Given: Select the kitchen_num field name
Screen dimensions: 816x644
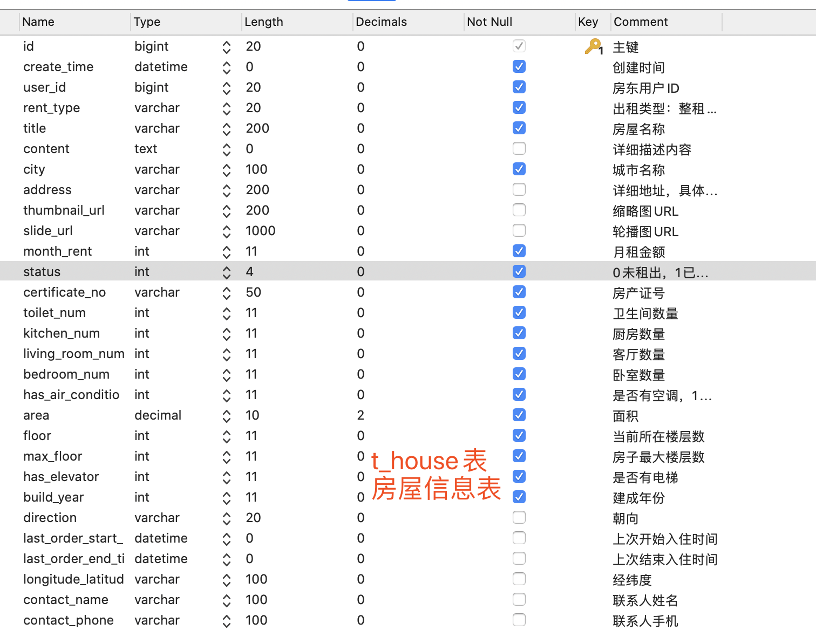Looking at the screenshot, I should (x=62, y=333).
